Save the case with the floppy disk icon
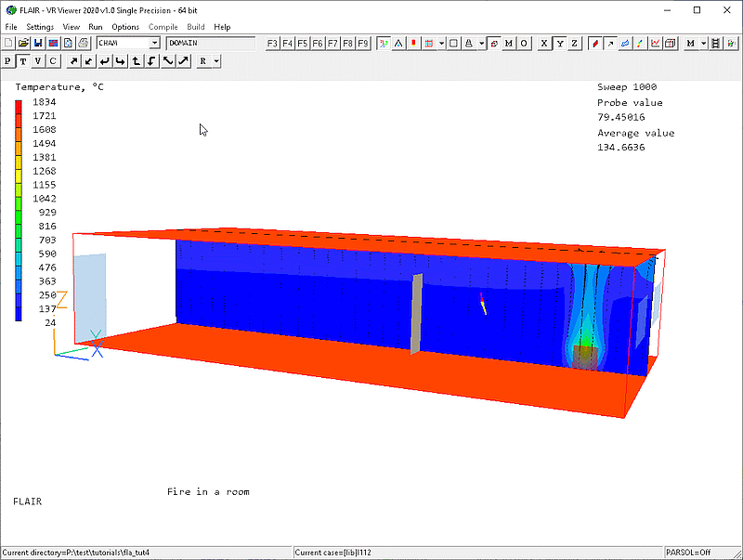The height and width of the screenshot is (560, 743). 38,43
